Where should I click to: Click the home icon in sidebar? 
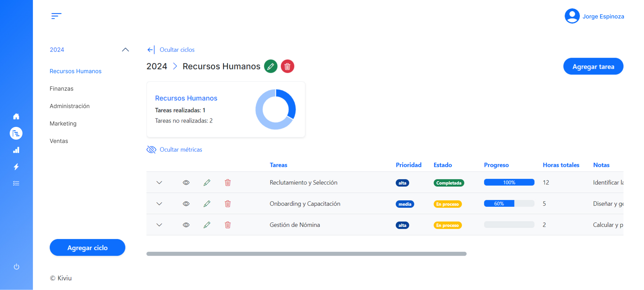pos(16,116)
